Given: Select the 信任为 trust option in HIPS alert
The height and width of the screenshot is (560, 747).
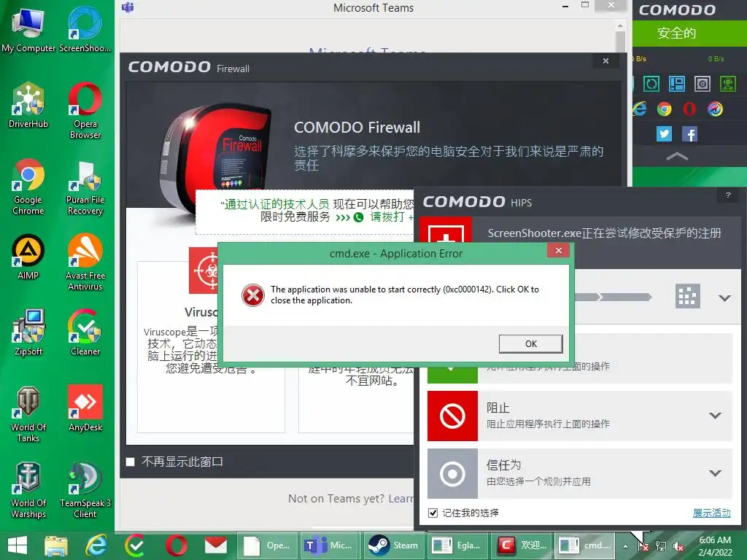Looking at the screenshot, I should coord(579,473).
